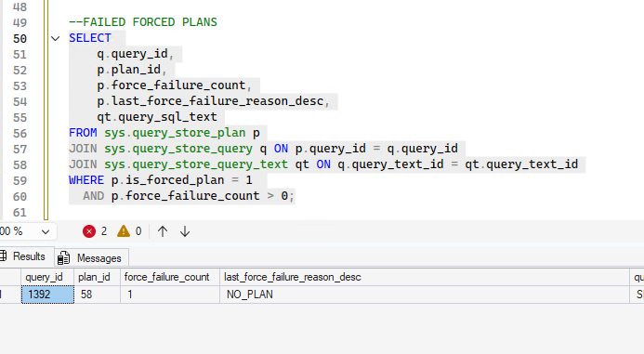Click sys.query_store_query_text on line 58
Image resolution: width=644 pixels, height=354 pixels.
[196, 164]
